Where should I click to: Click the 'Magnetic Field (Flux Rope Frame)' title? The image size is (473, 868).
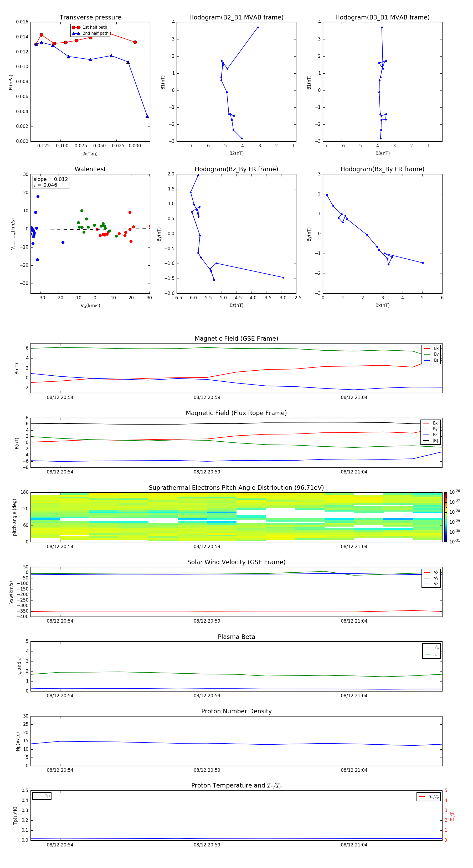coord(236,413)
